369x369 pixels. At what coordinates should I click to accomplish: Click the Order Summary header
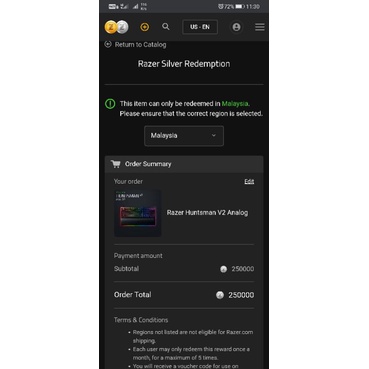tap(184, 164)
